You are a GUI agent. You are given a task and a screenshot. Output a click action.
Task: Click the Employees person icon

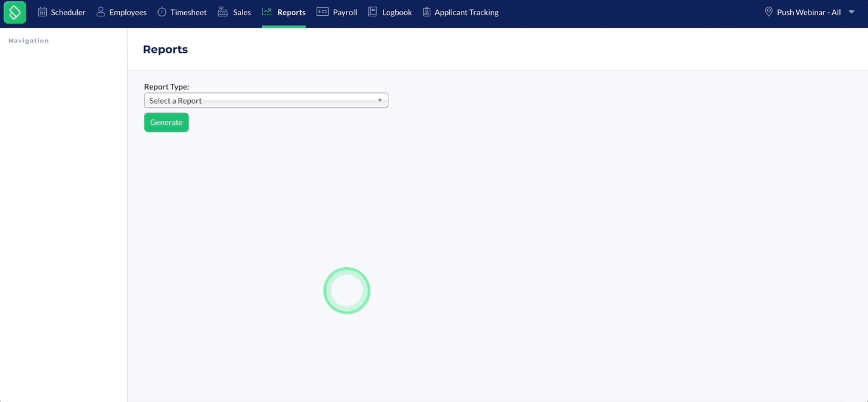pyautogui.click(x=101, y=12)
